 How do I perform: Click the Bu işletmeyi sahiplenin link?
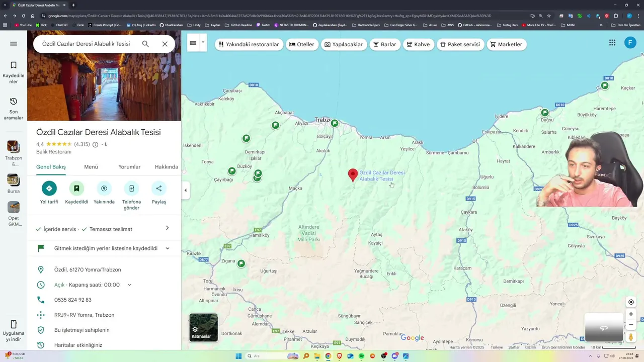click(82, 330)
